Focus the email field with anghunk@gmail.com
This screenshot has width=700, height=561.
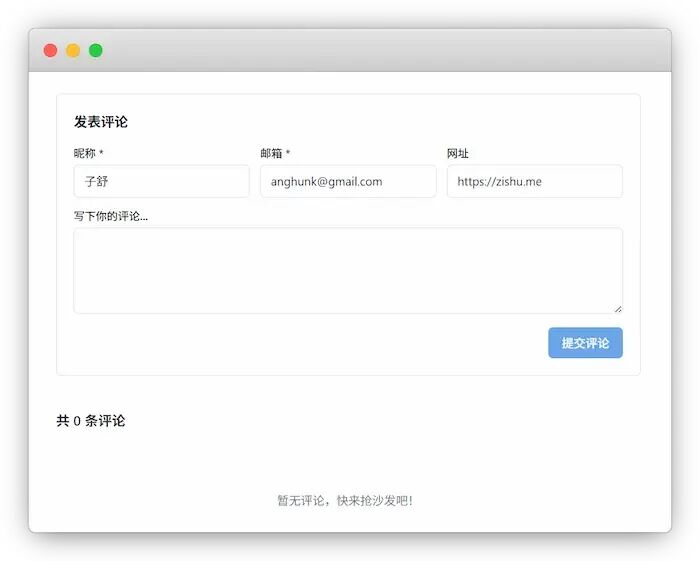[x=348, y=181]
